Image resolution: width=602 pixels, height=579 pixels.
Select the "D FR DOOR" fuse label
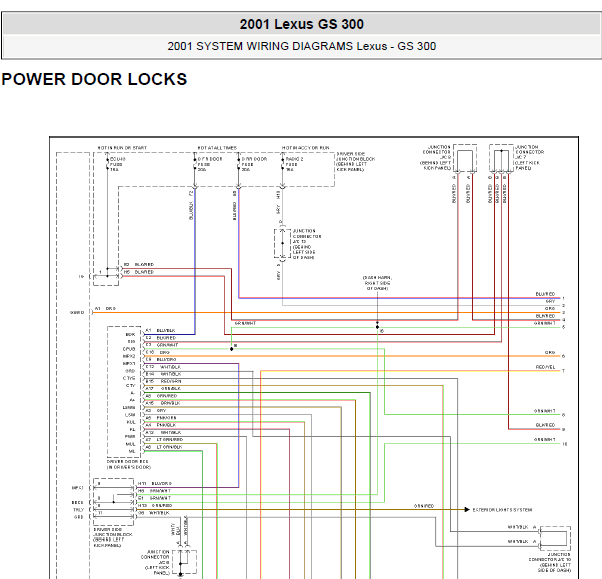(210, 159)
